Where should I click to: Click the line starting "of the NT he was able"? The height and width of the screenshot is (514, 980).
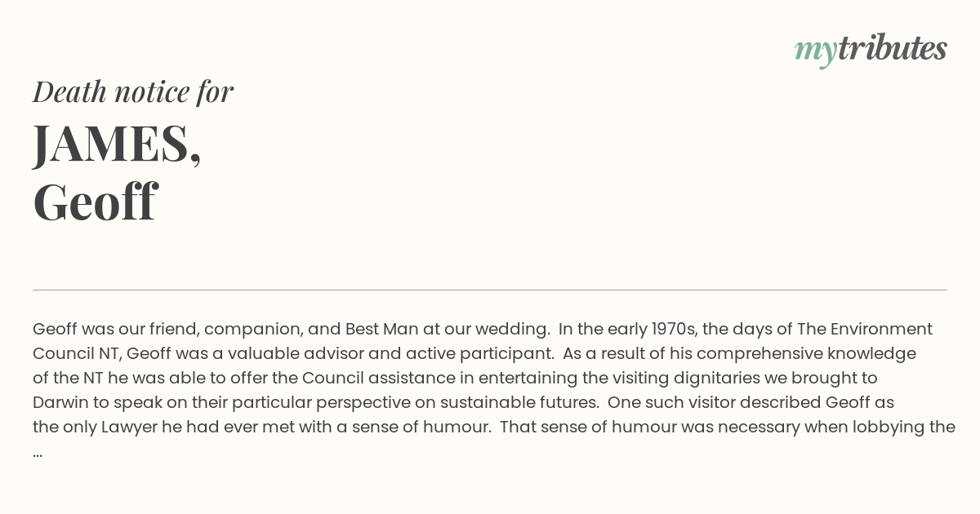[455, 378]
